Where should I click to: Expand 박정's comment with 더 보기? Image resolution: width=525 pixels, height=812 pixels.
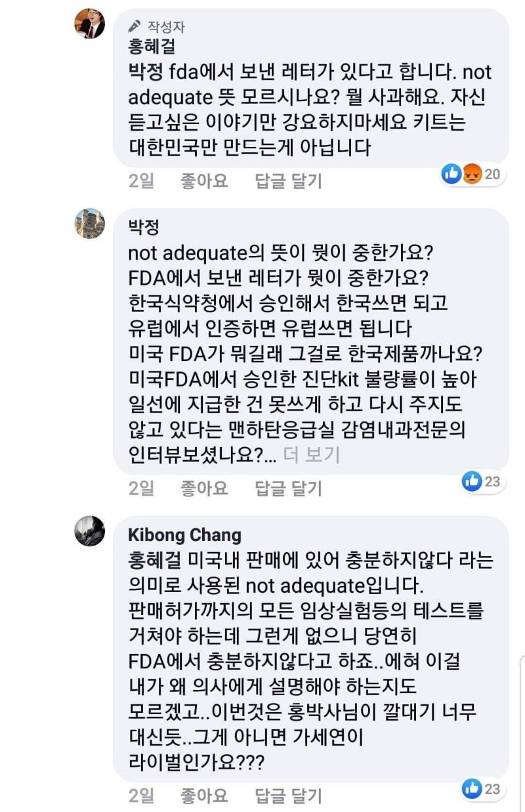311,454
